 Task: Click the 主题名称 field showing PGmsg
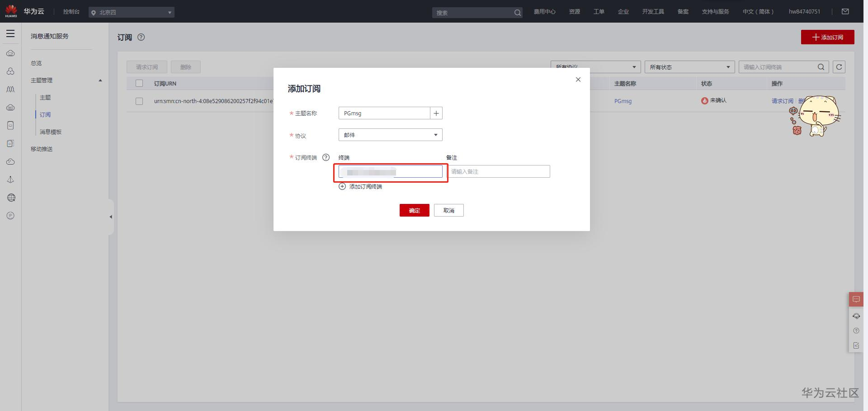(384, 113)
